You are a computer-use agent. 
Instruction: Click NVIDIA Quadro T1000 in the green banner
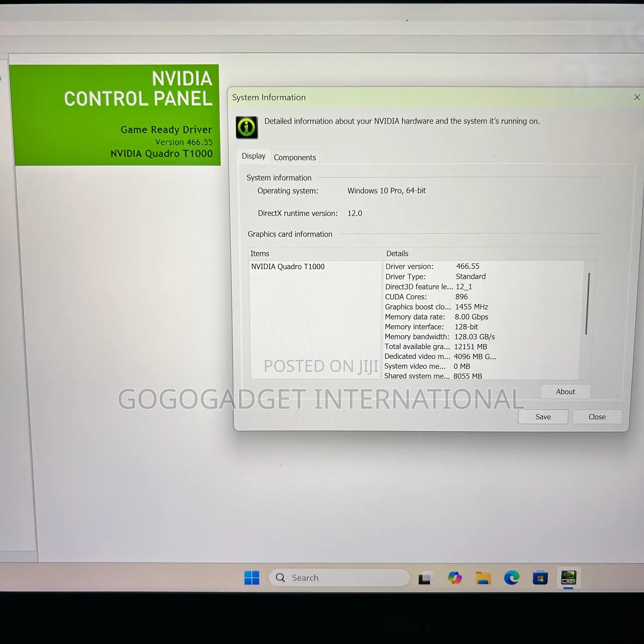pyautogui.click(x=161, y=153)
